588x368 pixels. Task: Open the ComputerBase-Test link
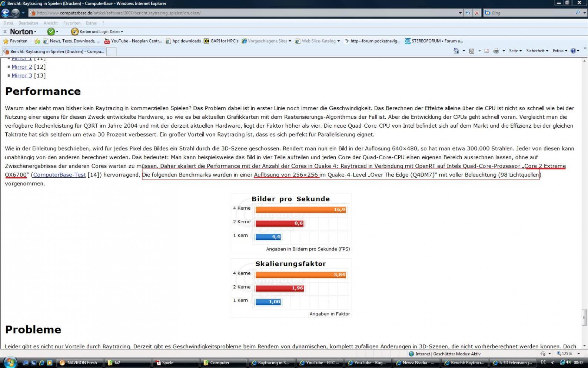[x=59, y=175]
